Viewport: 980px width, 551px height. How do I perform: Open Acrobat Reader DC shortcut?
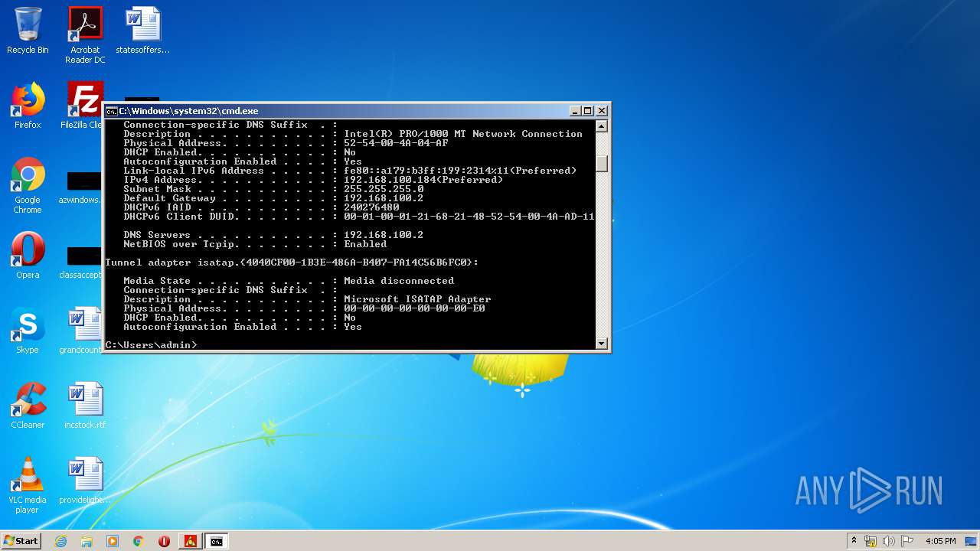[x=85, y=34]
